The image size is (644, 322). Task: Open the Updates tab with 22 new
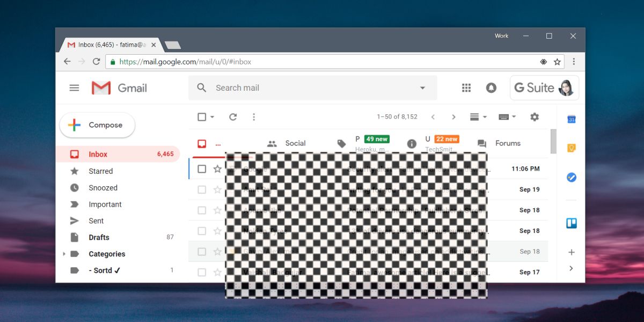point(433,143)
